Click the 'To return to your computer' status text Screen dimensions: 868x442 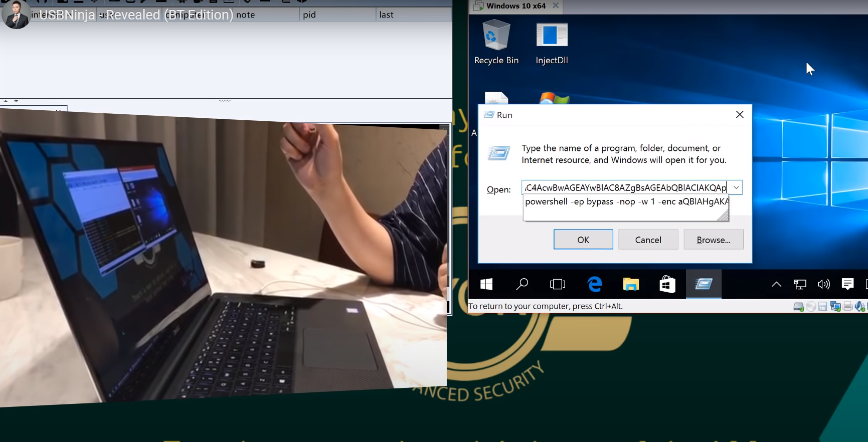coord(546,306)
